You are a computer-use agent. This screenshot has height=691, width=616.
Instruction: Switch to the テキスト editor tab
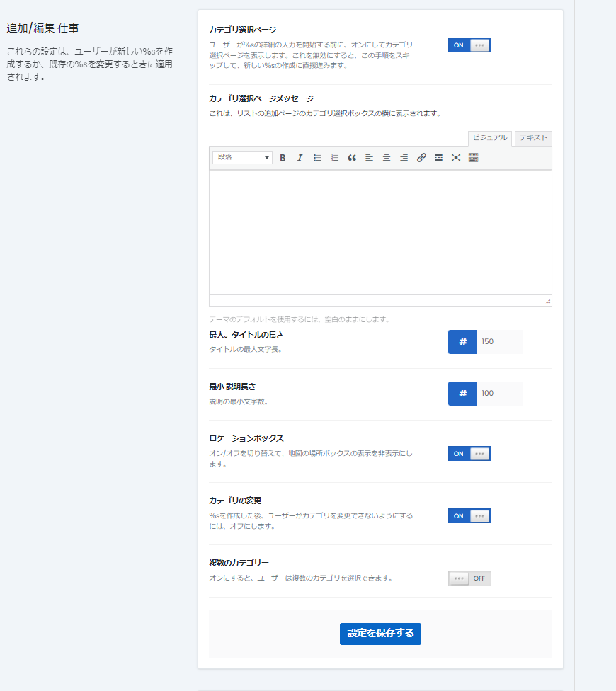[x=533, y=138]
